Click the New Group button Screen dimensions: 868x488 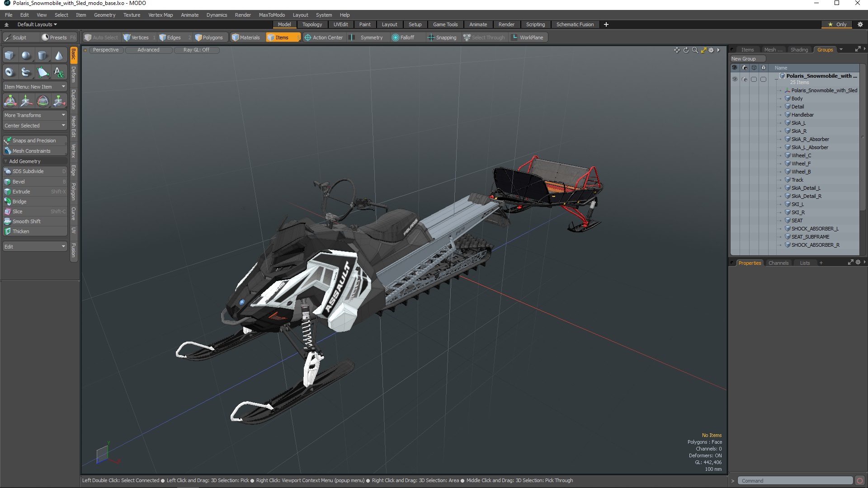(748, 59)
